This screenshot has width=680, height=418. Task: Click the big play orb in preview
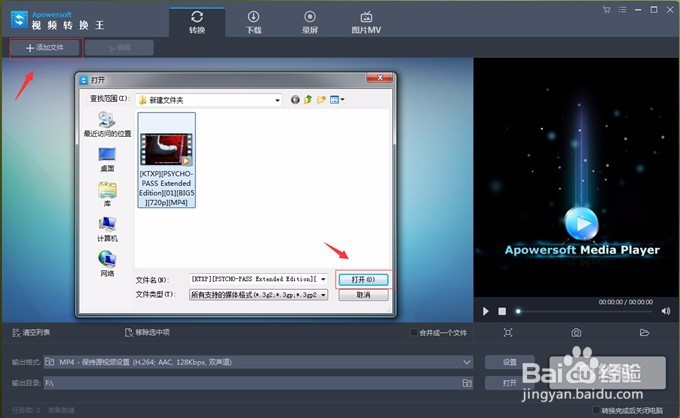coord(582,223)
